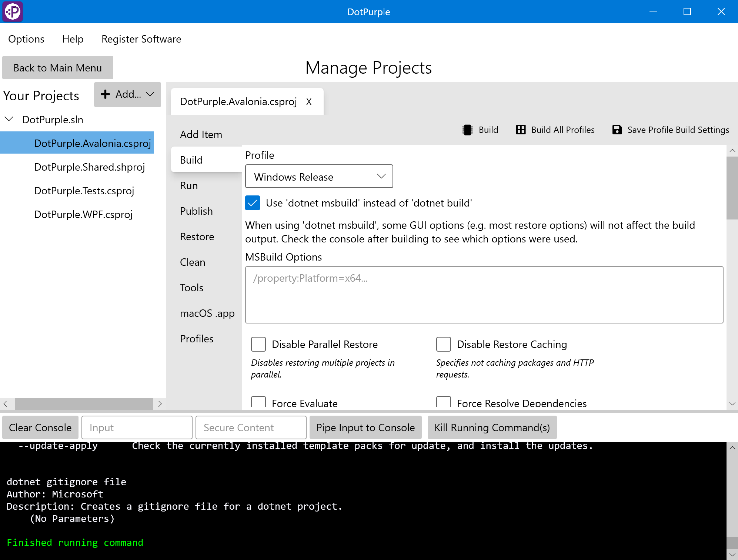Click the DotPurple app logo icon

point(13,11)
